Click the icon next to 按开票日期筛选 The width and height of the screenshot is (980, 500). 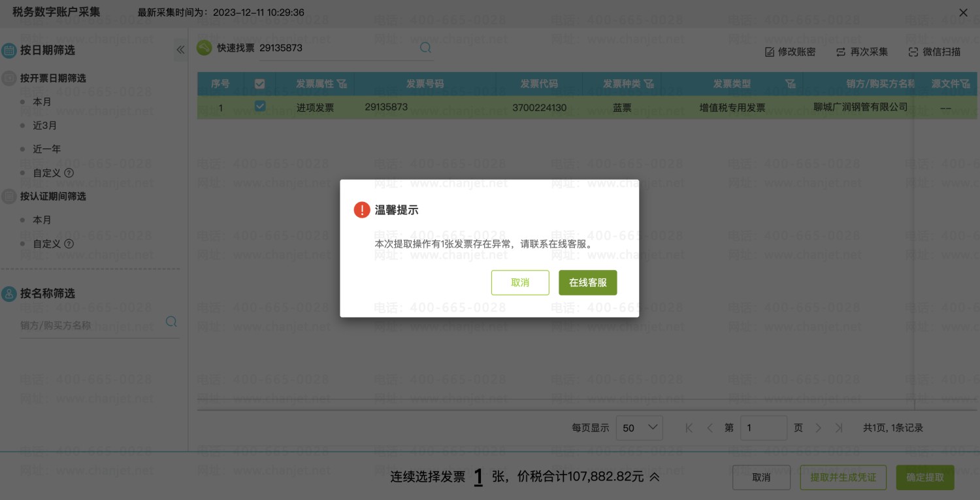point(9,78)
